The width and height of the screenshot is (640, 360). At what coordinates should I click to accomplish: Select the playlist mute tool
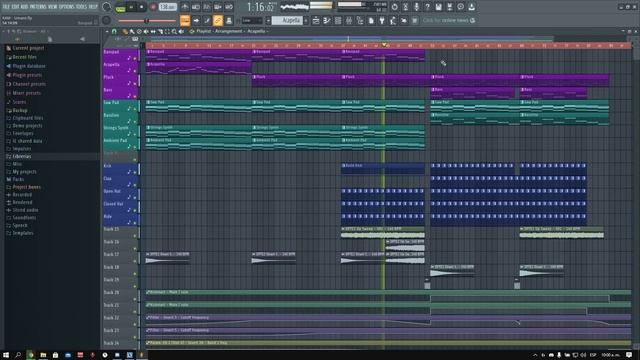point(146,31)
